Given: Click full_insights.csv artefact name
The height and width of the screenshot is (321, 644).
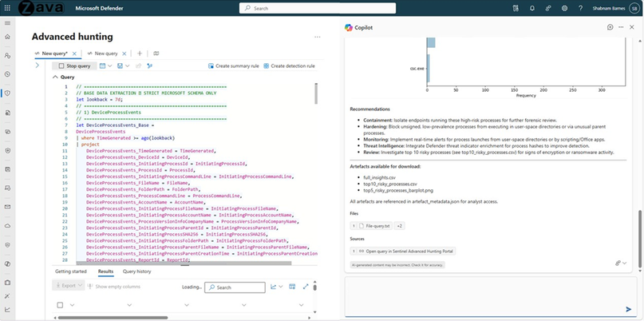Looking at the screenshot, I should [379, 177].
